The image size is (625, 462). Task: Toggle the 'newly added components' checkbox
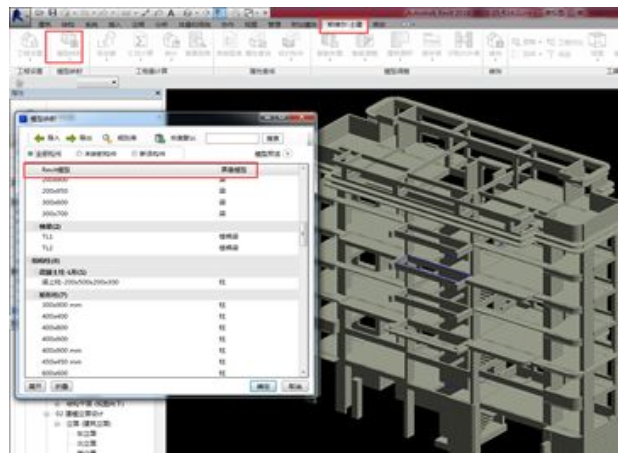pos(134,153)
